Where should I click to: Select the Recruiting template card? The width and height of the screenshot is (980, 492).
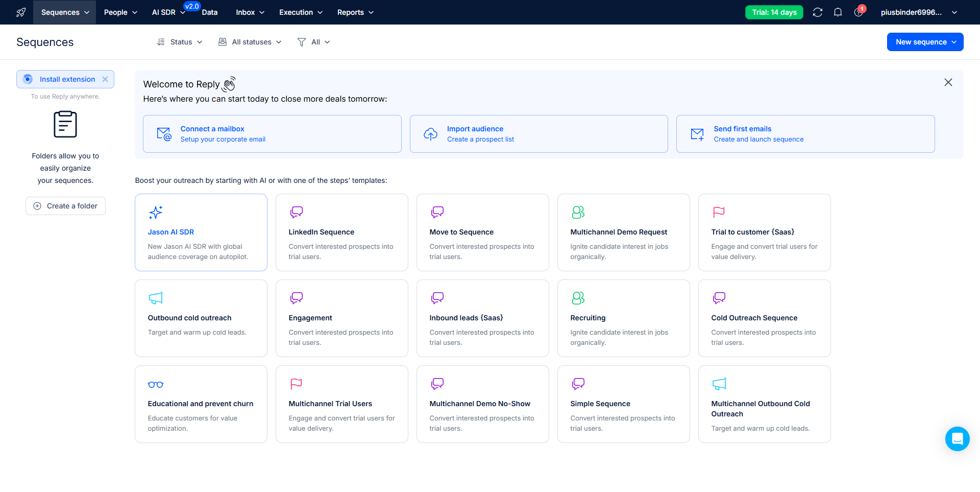tap(623, 318)
